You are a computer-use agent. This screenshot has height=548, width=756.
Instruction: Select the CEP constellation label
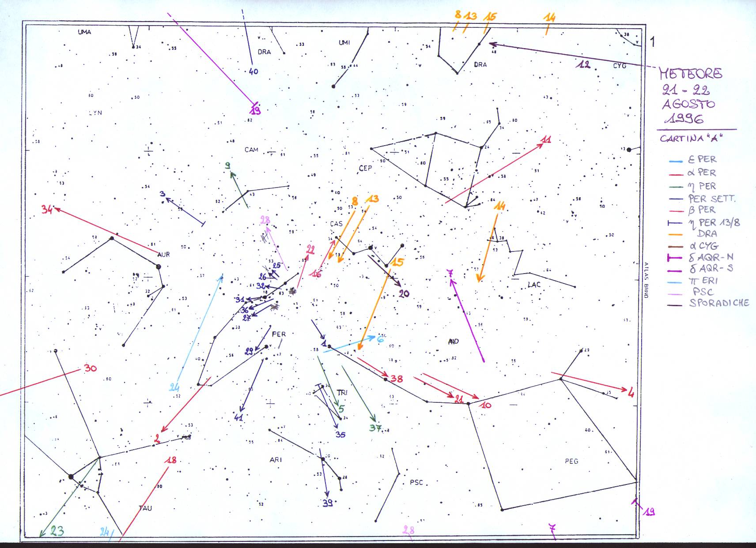click(365, 168)
